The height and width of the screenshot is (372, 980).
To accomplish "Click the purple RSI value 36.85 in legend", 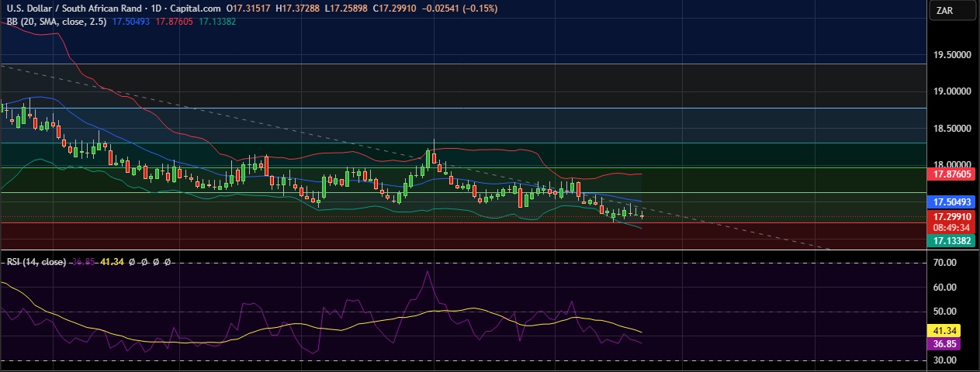I will coord(84,262).
